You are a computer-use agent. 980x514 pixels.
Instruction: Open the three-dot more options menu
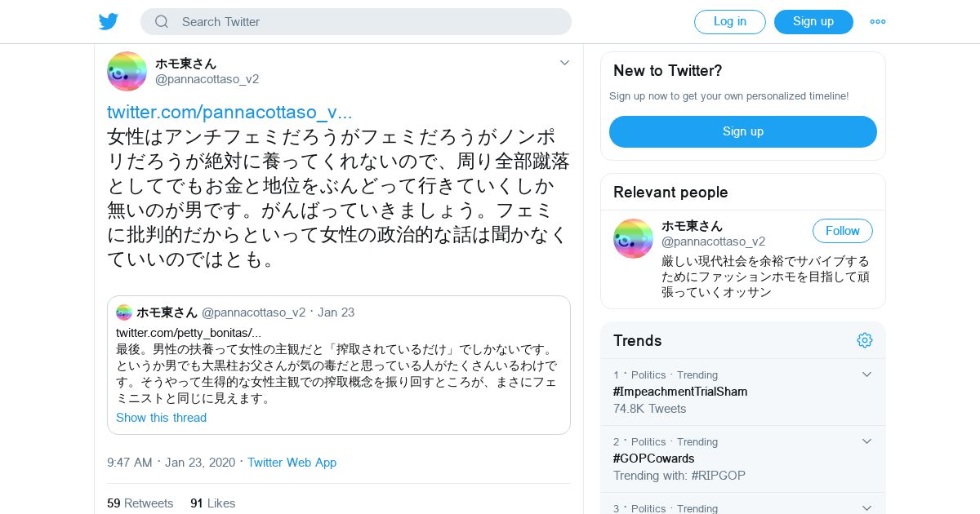878,22
